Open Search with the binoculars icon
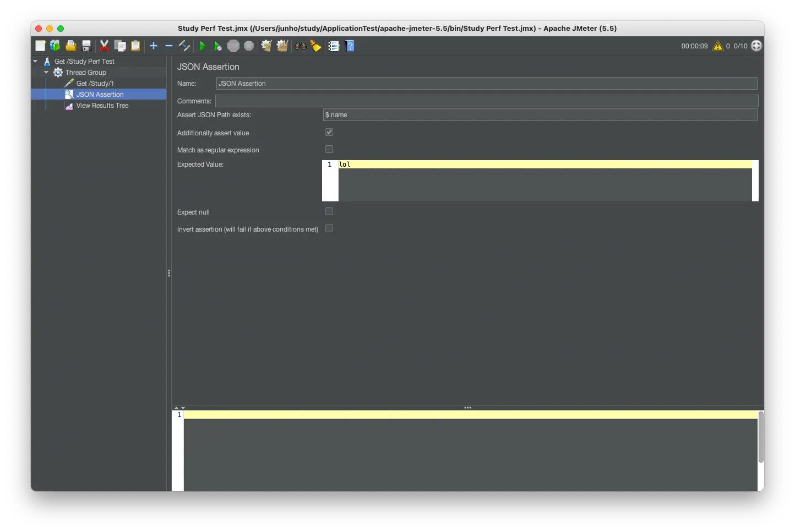 [300, 46]
